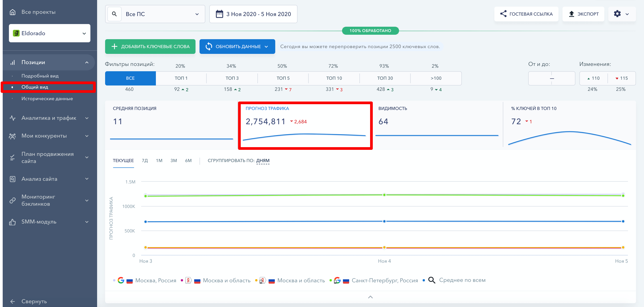This screenshot has width=644, height=307.
Task: Click the bar chart icon next to Позиции
Action: pyautogui.click(x=12, y=63)
